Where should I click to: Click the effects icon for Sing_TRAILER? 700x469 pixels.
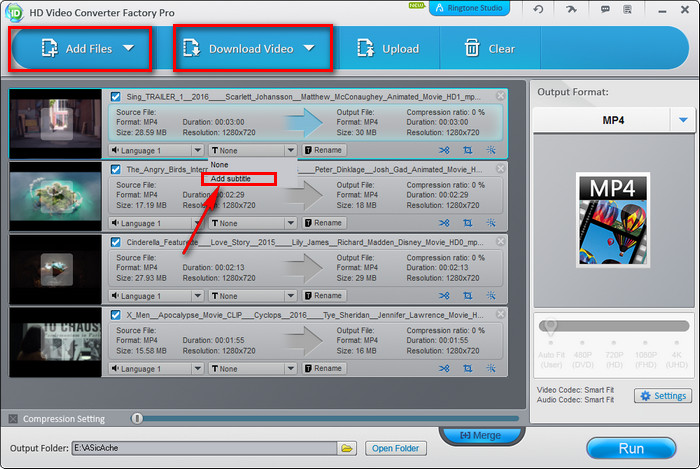pyautogui.click(x=491, y=150)
